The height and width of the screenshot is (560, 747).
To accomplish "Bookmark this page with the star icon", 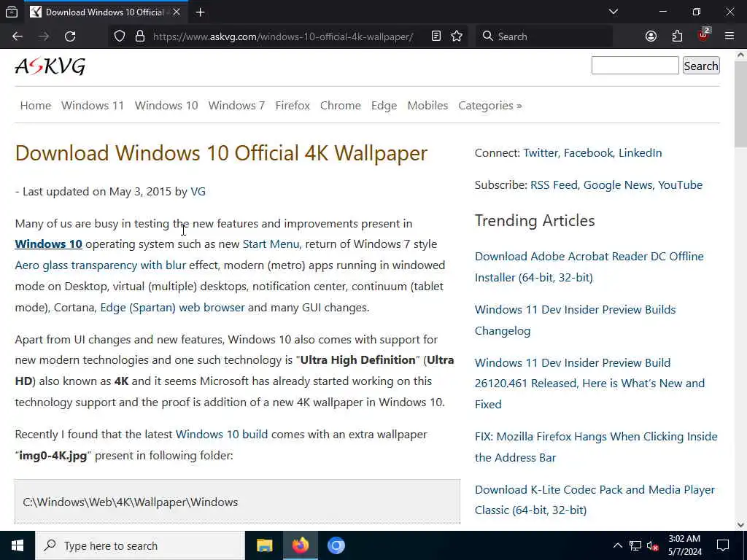I will tap(457, 36).
